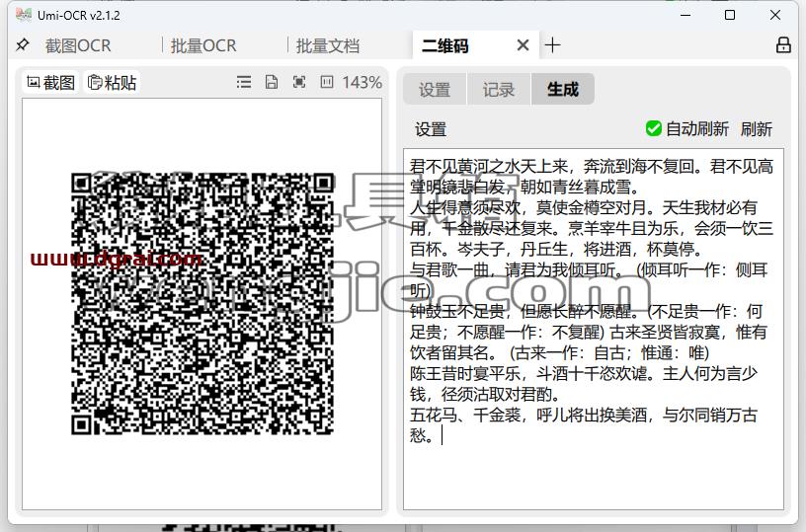Image resolution: width=806 pixels, height=532 pixels.
Task: Click inside the QR code content text box
Action: (x=594, y=329)
